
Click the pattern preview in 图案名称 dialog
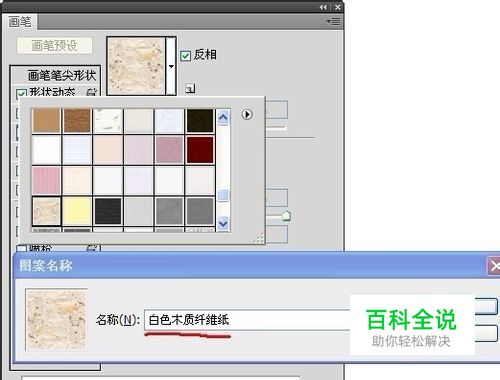point(56,320)
